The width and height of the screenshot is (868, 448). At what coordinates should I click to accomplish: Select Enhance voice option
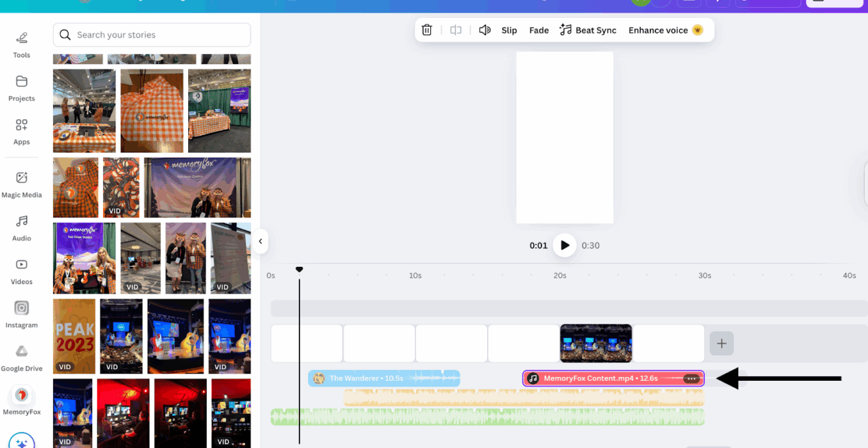pos(664,30)
